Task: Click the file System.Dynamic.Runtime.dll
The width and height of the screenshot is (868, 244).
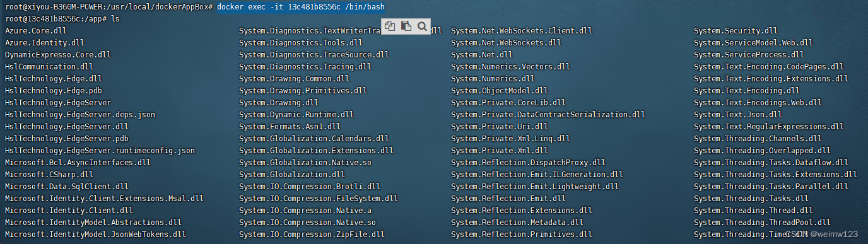Action: [296, 114]
